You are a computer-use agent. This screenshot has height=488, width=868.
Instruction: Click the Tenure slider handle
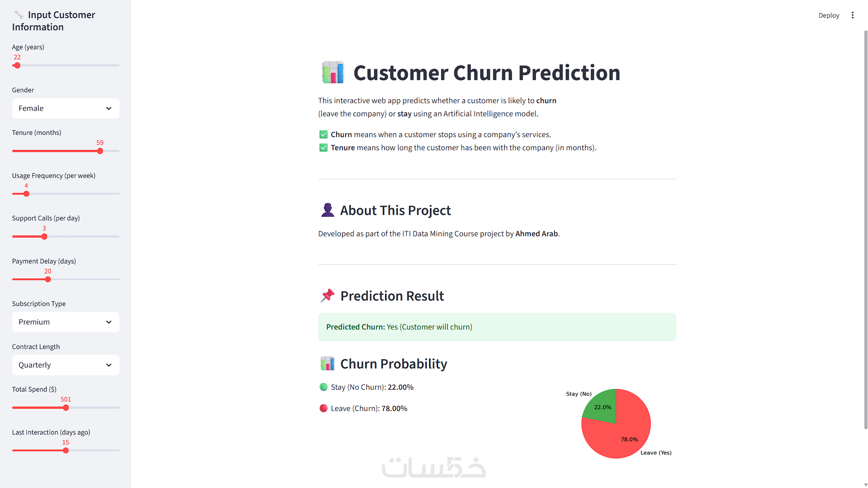(x=100, y=151)
